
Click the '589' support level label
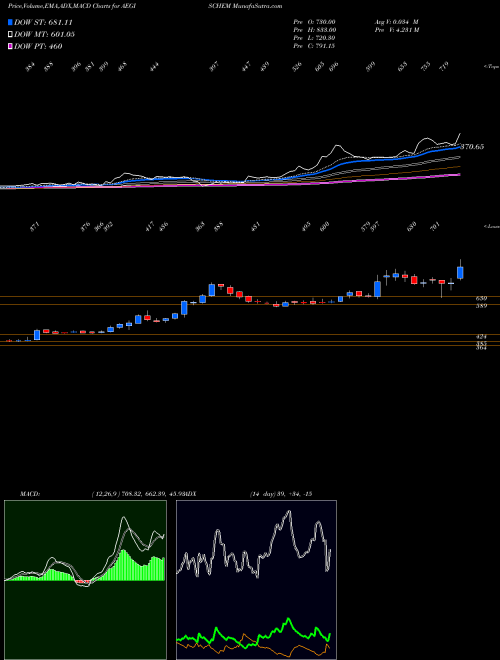pyautogui.click(x=481, y=306)
